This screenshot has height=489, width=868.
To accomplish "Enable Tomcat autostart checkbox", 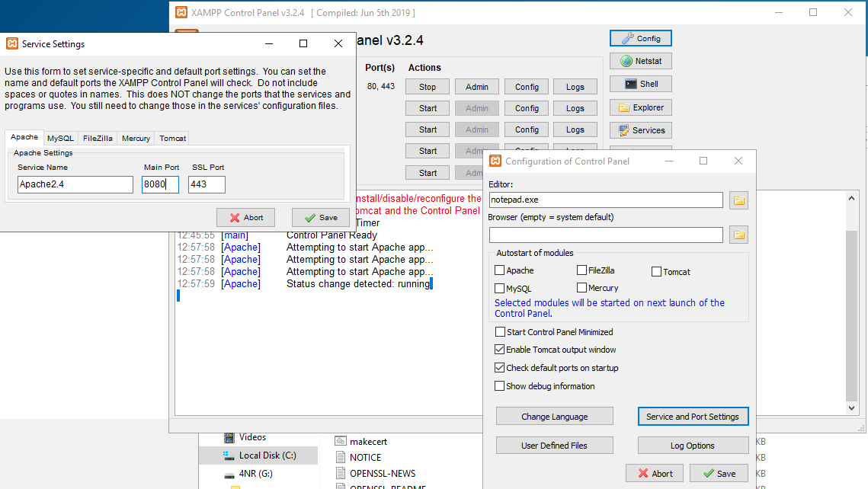I will [656, 272].
